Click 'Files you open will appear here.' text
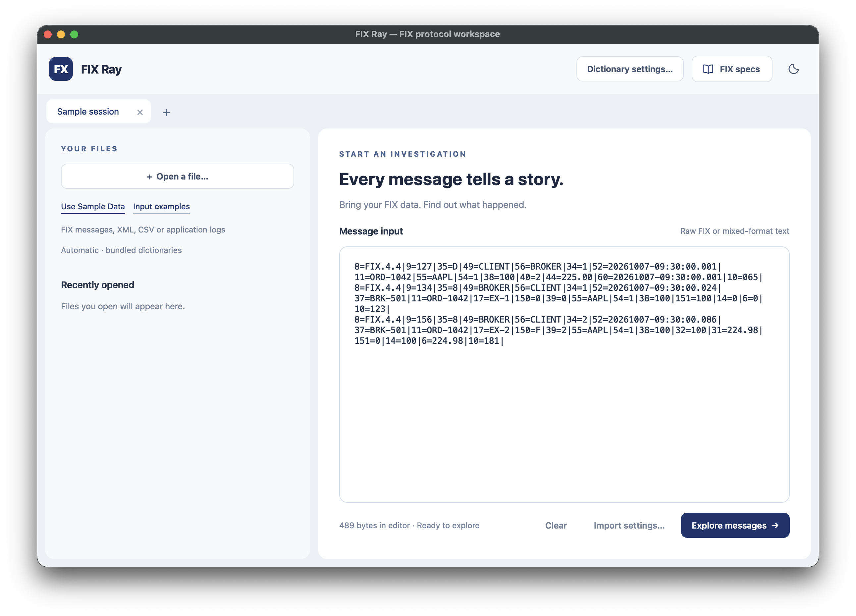 click(123, 306)
